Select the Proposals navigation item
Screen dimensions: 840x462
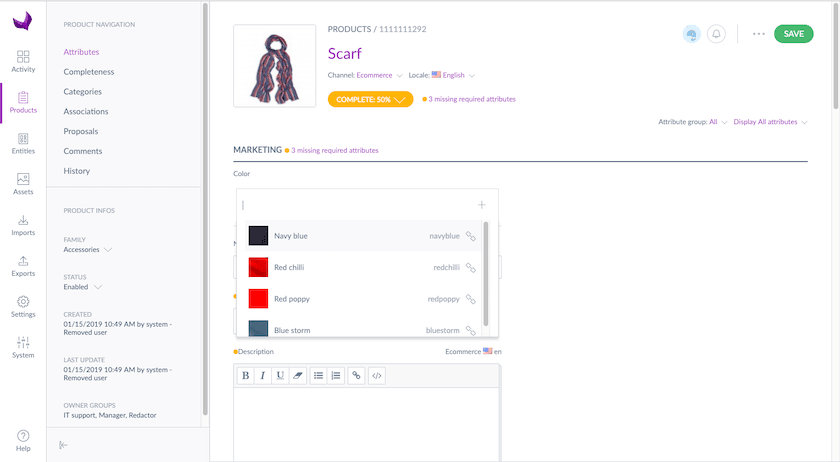click(81, 131)
